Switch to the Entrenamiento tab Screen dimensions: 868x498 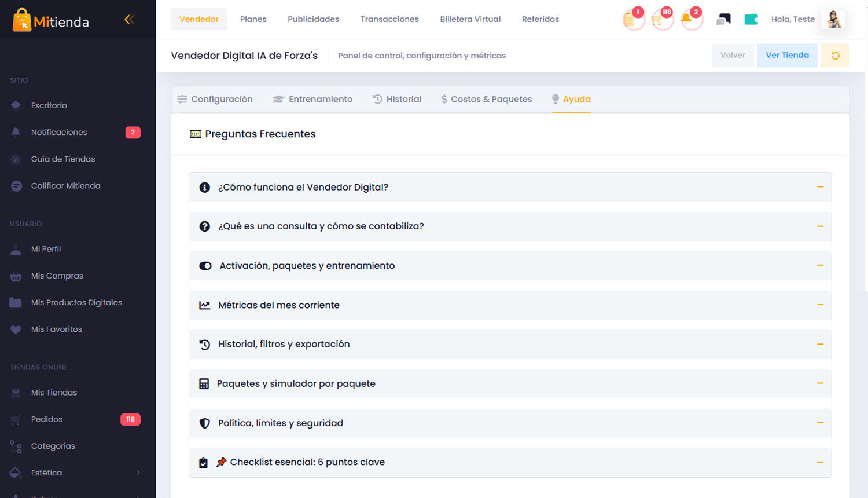(x=313, y=100)
